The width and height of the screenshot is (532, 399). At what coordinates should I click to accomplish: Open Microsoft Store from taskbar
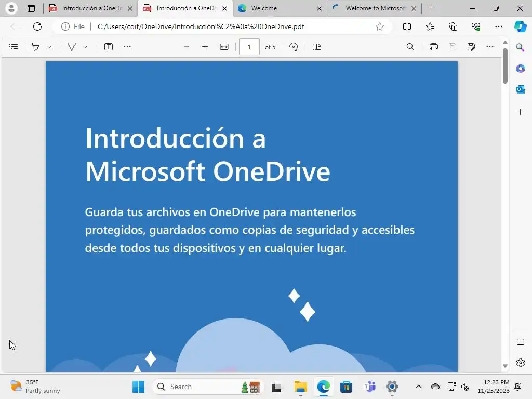coord(346,387)
